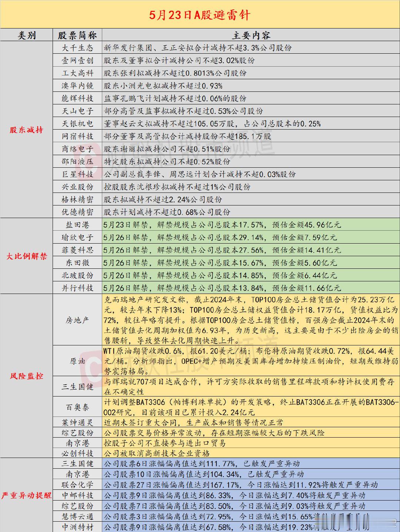The height and width of the screenshot is (532, 400).
Task: Click the 风险监控 category label
Action: 27,376
